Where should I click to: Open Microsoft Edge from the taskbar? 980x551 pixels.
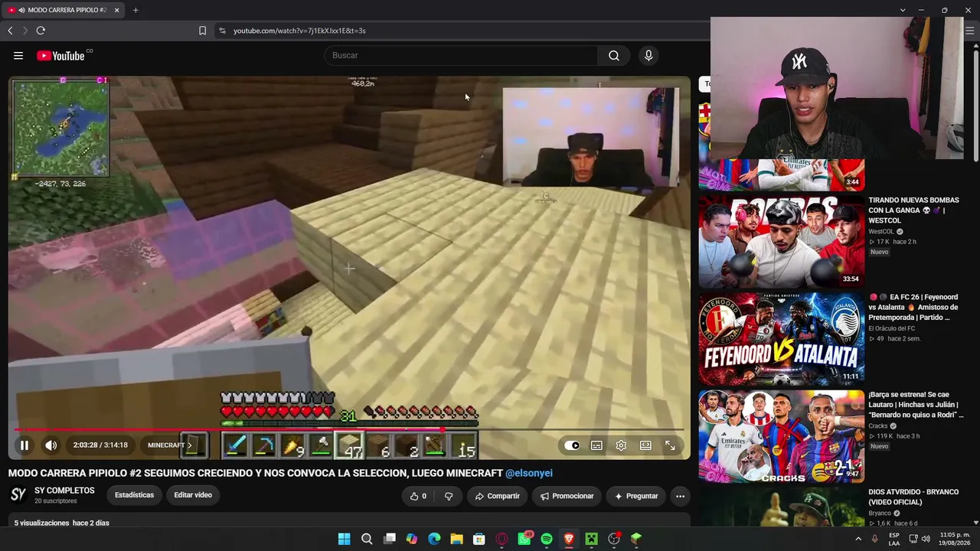[434, 539]
